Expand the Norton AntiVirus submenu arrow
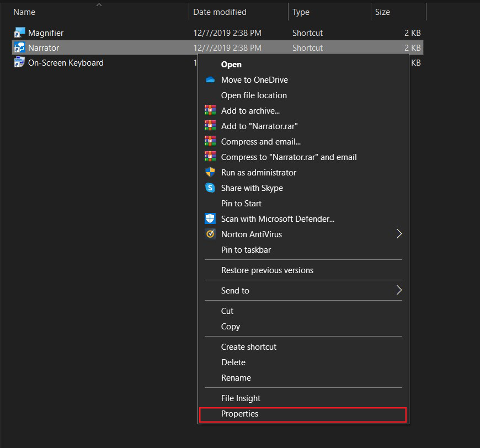This screenshot has height=448, width=480. point(399,234)
